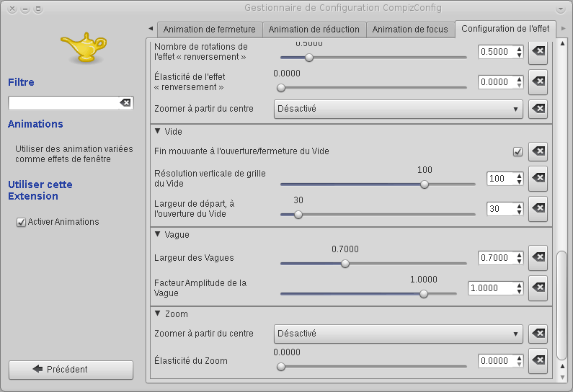Reset Facteur Amplitude de la Vague

[x=538, y=288]
